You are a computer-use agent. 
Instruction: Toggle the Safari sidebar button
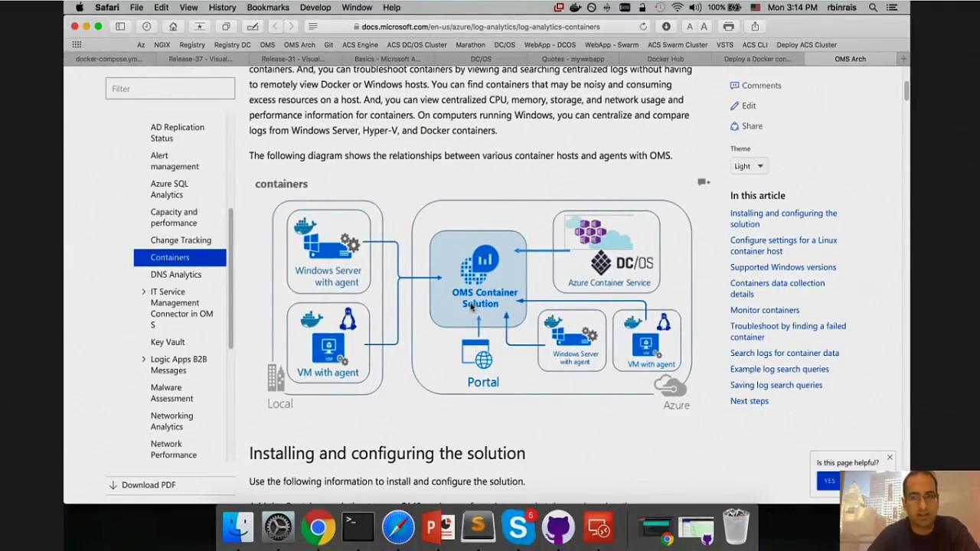120,26
